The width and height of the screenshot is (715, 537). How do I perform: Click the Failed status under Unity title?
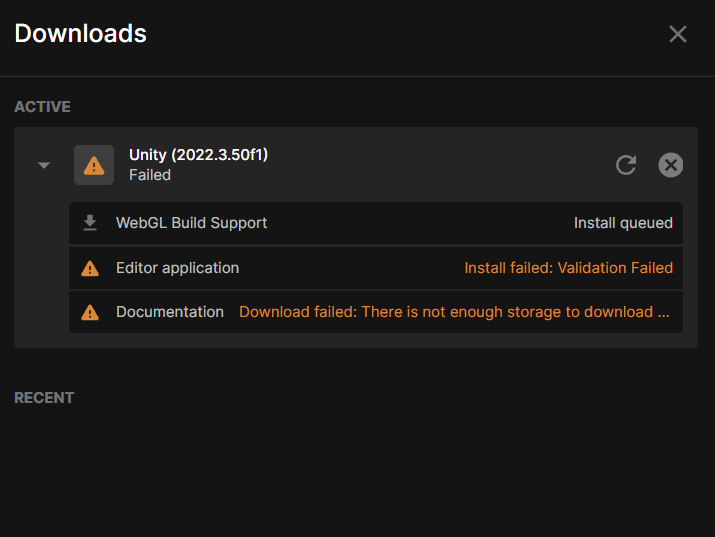[x=150, y=175]
